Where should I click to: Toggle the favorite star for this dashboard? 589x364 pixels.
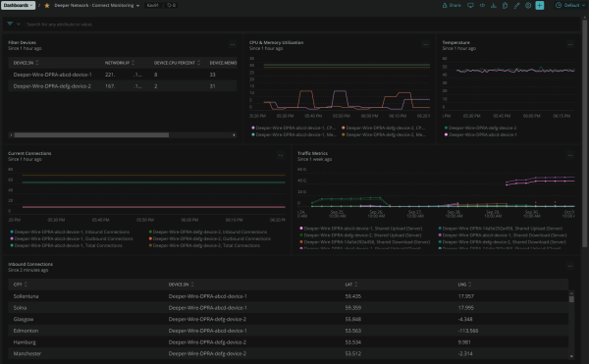[x=47, y=5]
